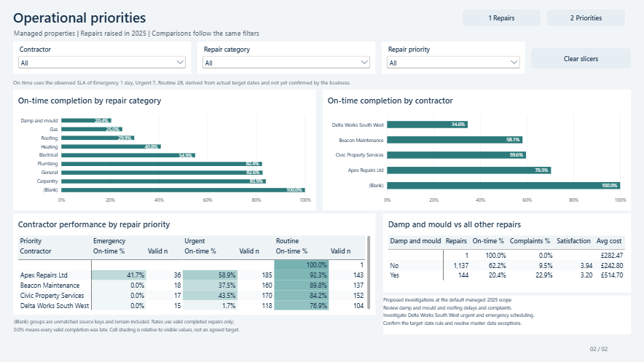Click the 1,137 repairs value
644x362 pixels.
[461, 266]
